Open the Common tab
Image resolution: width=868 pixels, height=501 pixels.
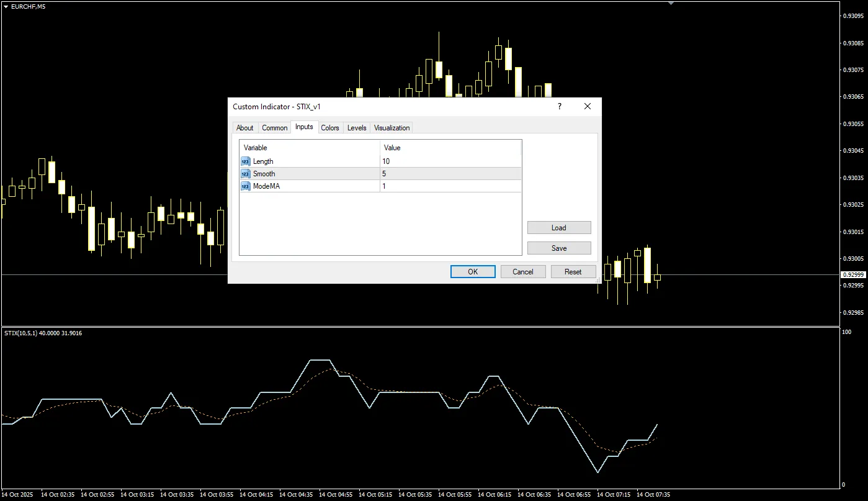pos(274,128)
